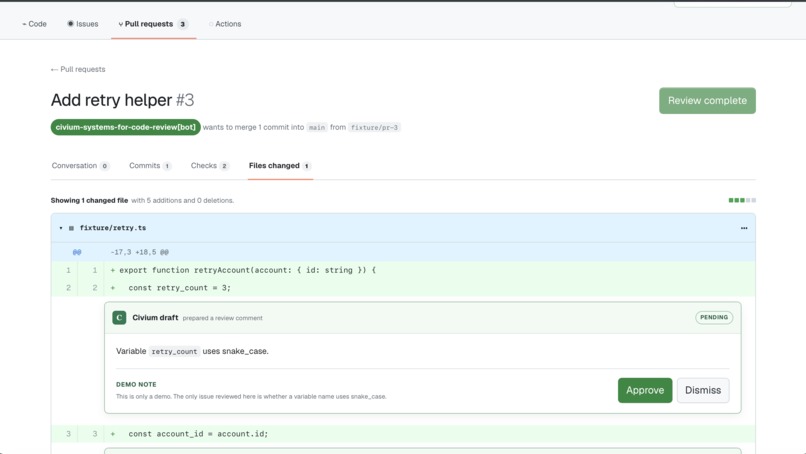Image resolution: width=806 pixels, height=454 pixels.
Task: Go back via Pull requests link
Action: click(x=78, y=69)
